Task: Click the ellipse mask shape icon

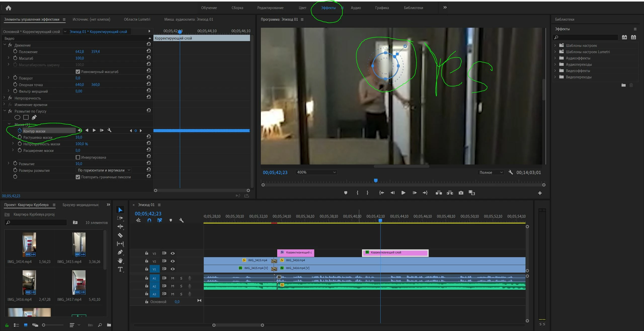Action: [17, 117]
